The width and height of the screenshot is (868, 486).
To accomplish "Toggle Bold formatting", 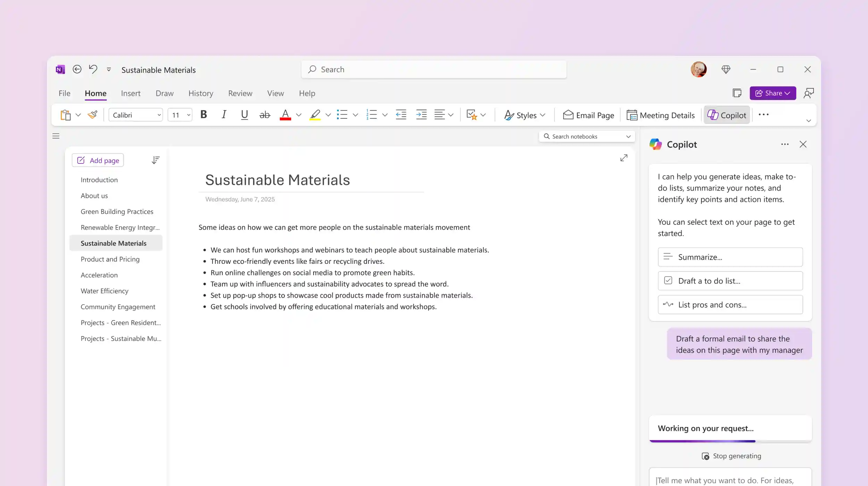I will (204, 115).
